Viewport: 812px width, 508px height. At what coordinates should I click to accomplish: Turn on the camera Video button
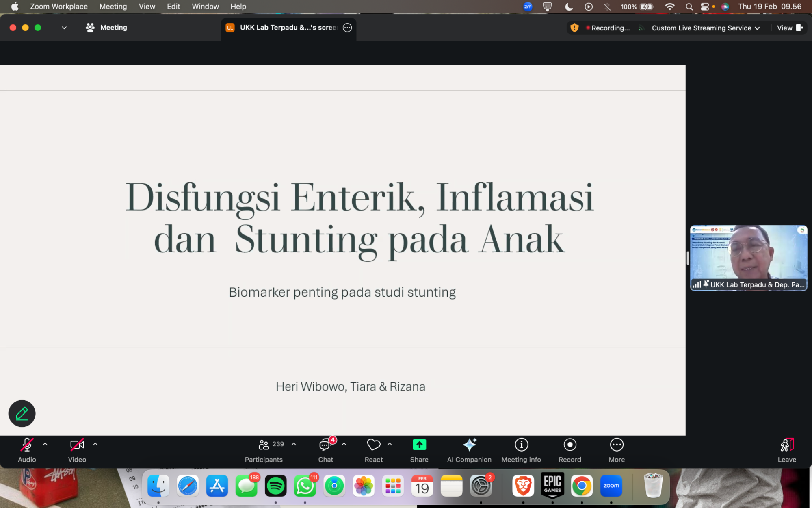pos(77,445)
